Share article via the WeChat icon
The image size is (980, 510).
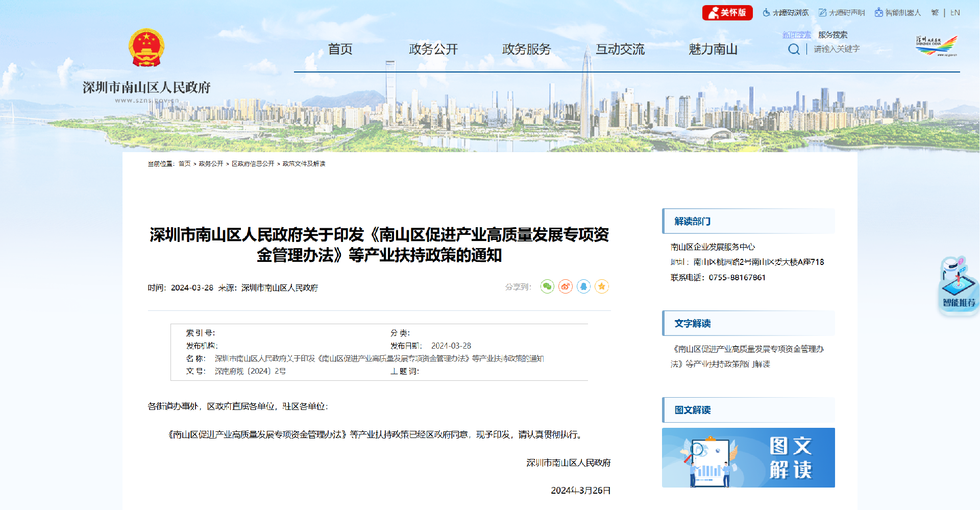[547, 287]
